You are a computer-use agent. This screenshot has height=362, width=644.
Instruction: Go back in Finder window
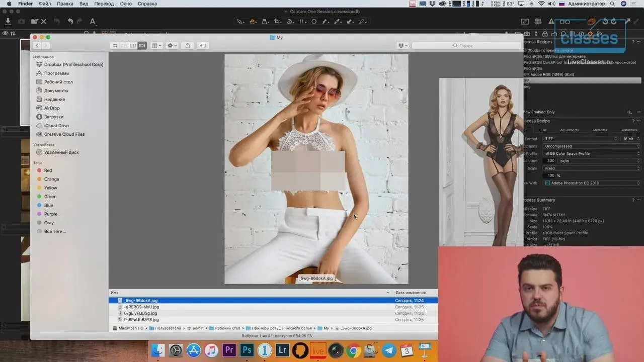(37, 46)
